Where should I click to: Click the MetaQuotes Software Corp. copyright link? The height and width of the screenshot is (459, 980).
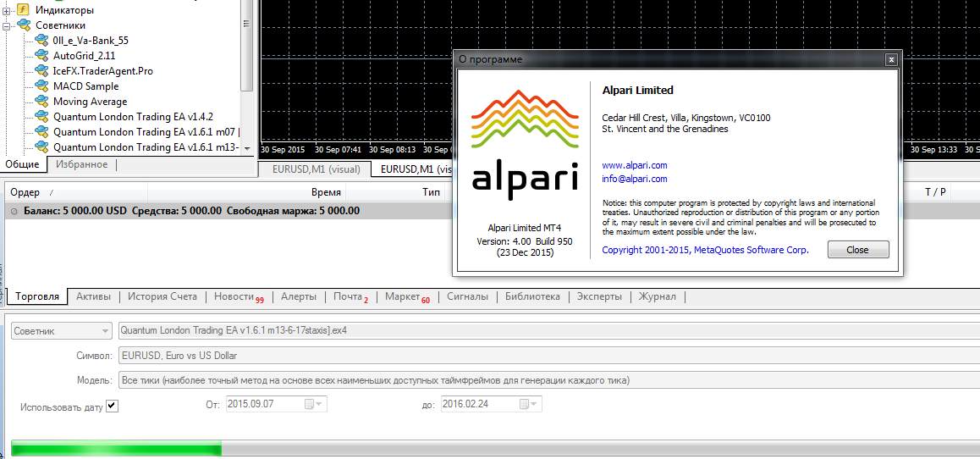pos(706,250)
